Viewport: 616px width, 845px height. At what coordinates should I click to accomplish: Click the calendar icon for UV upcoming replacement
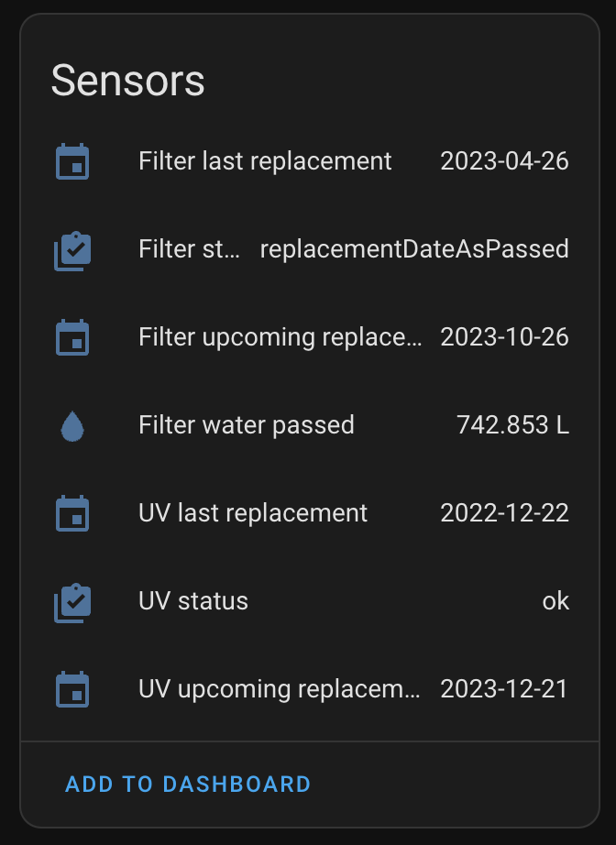point(72,688)
